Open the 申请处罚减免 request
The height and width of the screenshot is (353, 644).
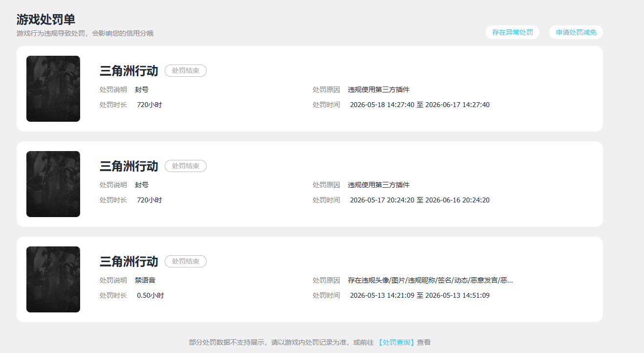point(576,32)
